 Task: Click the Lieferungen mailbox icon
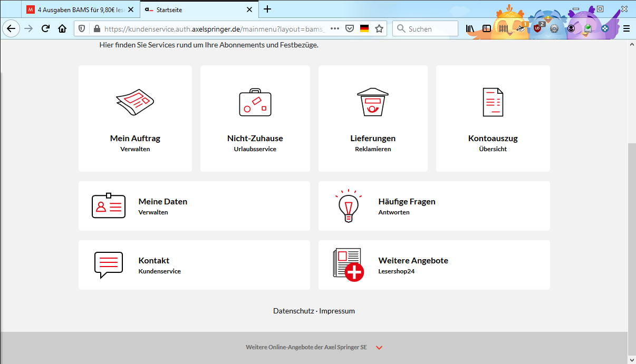click(372, 102)
